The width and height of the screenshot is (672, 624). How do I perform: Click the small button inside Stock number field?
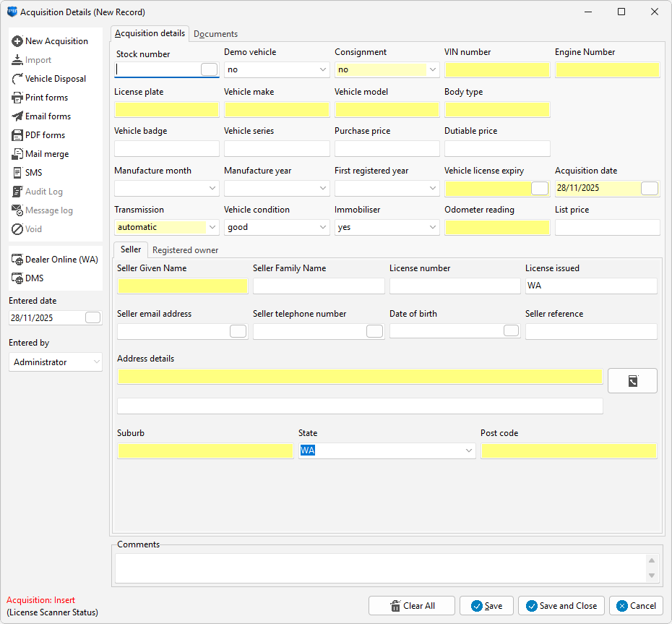(x=209, y=69)
